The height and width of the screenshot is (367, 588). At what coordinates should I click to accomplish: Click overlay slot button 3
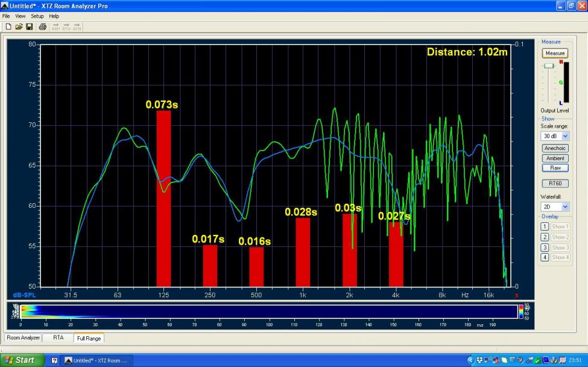coord(545,248)
